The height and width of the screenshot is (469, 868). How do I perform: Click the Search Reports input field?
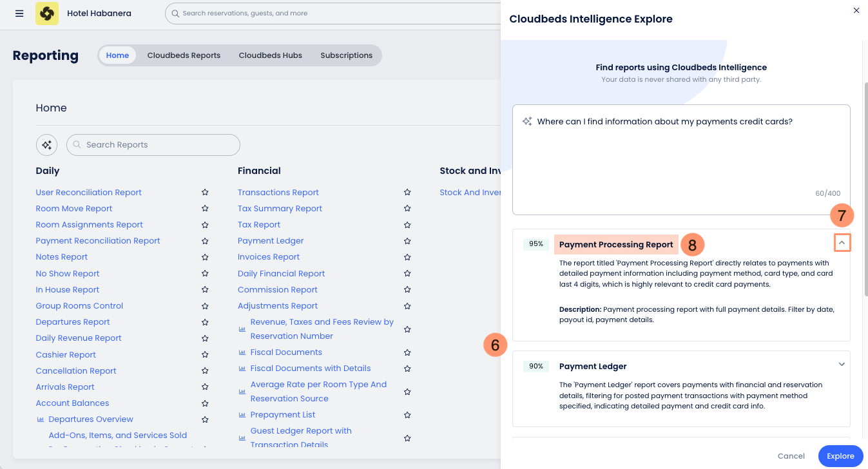point(153,145)
